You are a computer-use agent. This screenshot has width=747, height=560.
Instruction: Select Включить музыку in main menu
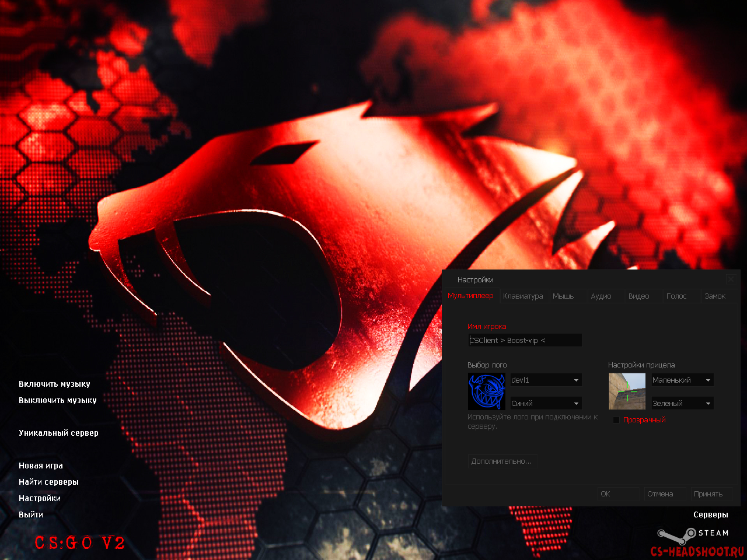pyautogui.click(x=54, y=384)
